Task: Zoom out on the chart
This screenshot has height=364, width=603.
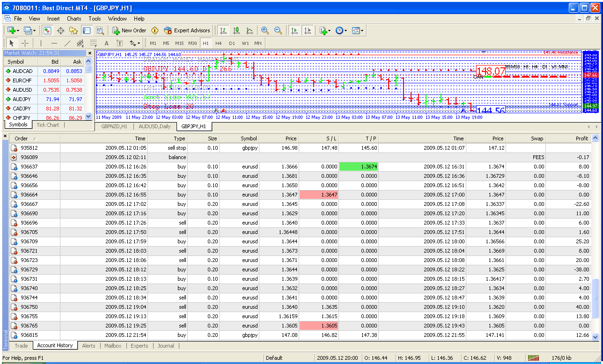Action: pyautogui.click(x=279, y=30)
